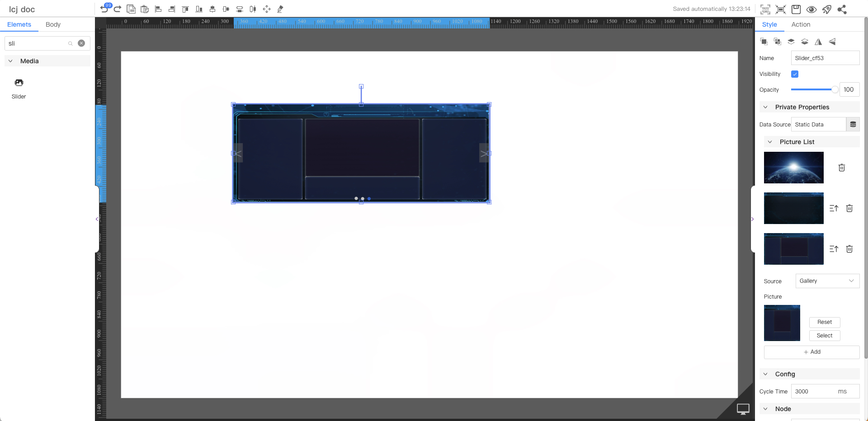
Task: Open the Data Source database icon
Action: (853, 124)
